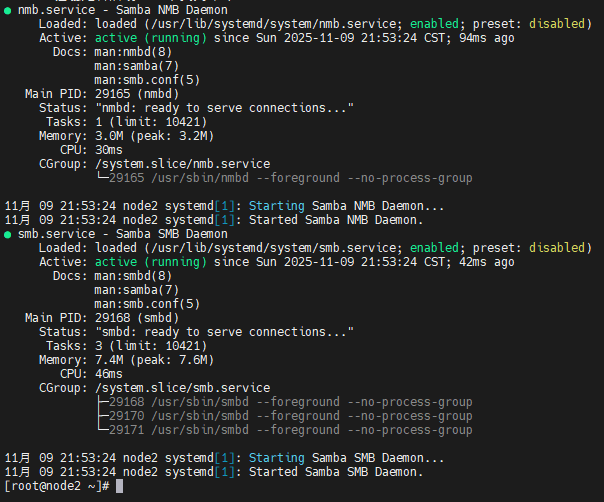
Task: Click the "42ms ago" timestamp text
Action: tap(487, 262)
